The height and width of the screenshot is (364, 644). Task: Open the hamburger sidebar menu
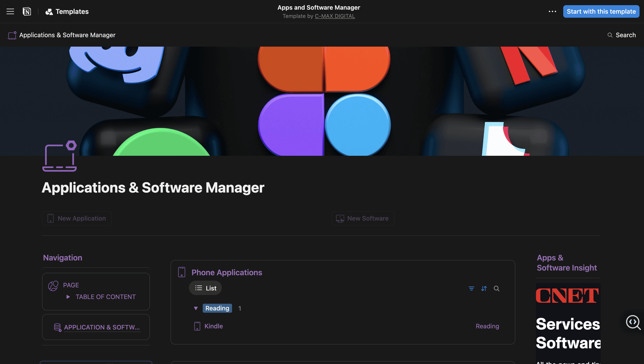click(x=10, y=11)
